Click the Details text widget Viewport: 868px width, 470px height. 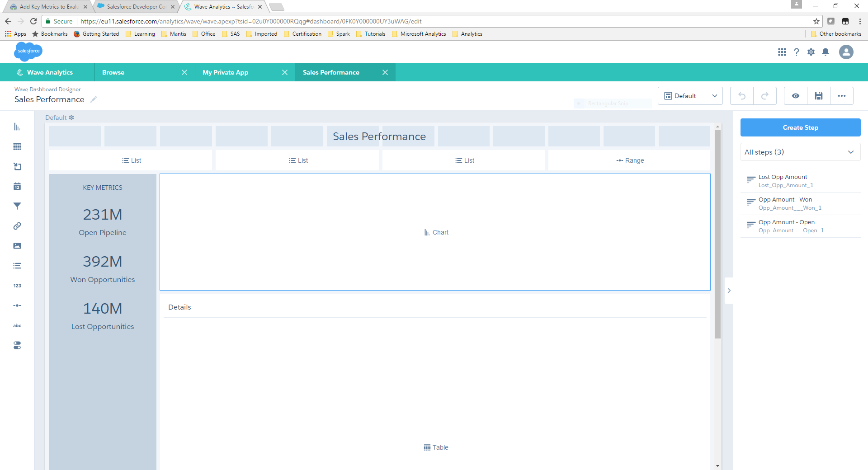(179, 307)
